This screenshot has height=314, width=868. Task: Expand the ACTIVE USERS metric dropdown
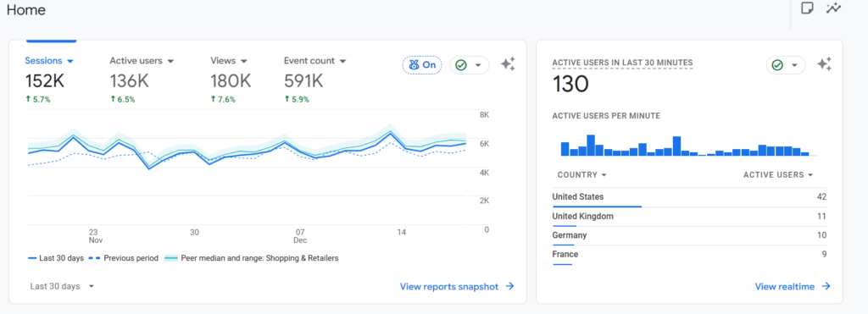[x=778, y=174]
